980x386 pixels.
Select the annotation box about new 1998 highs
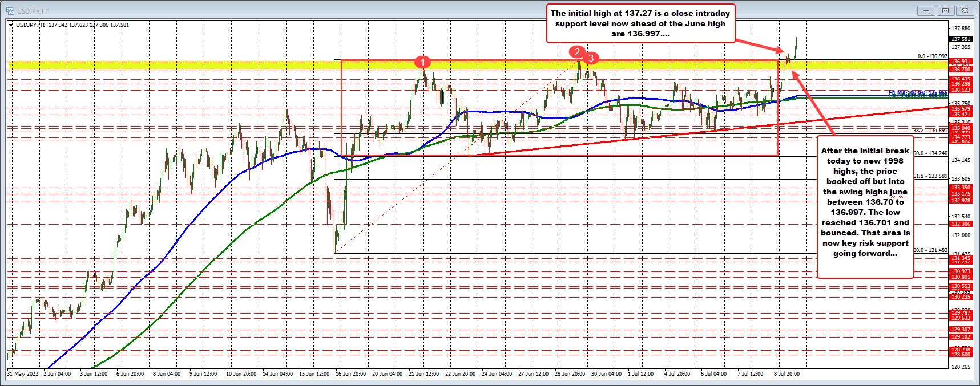coord(865,207)
